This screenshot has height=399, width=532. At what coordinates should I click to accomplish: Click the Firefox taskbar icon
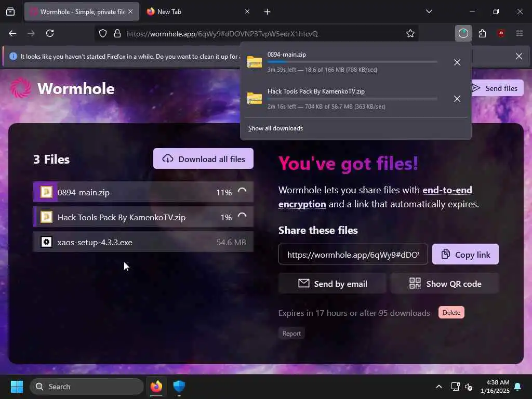[x=156, y=387]
